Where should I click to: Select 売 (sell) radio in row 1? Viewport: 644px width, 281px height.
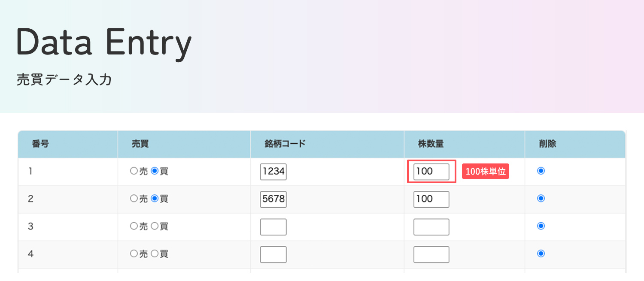click(x=134, y=171)
